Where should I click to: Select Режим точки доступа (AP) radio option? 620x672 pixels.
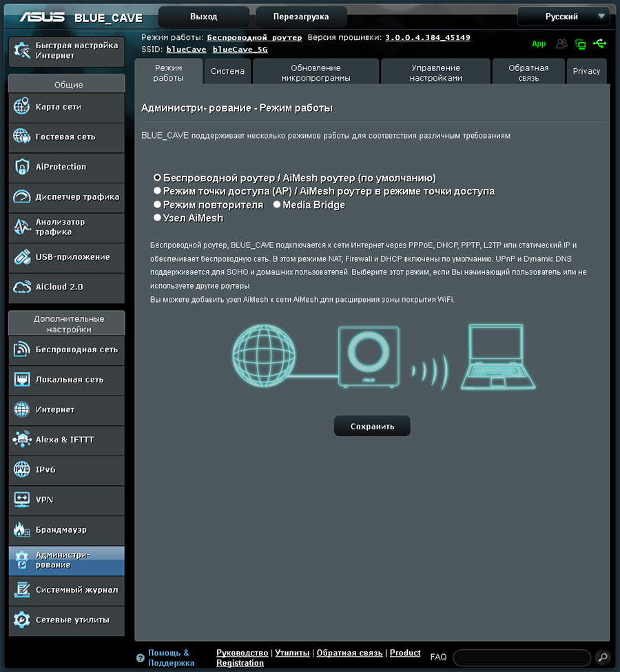[x=157, y=191]
